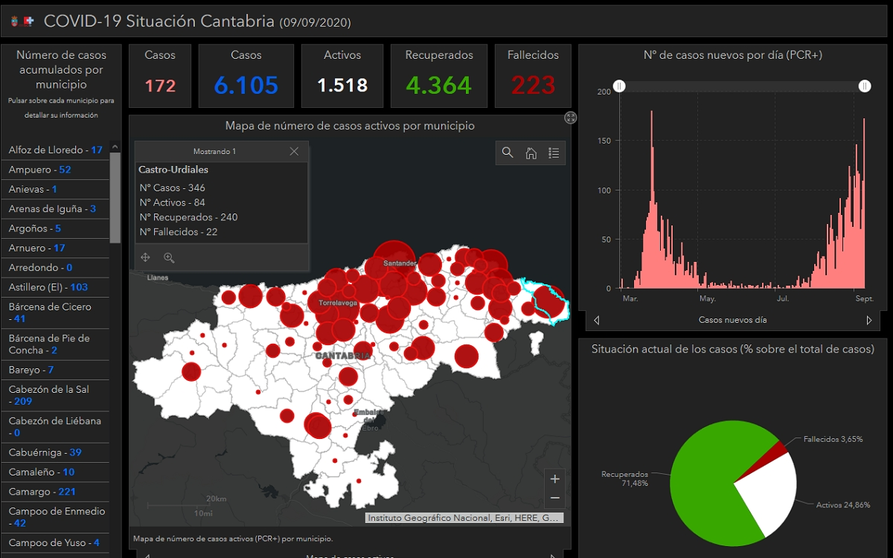
Task: Open the map legend list
Action: coord(554,153)
